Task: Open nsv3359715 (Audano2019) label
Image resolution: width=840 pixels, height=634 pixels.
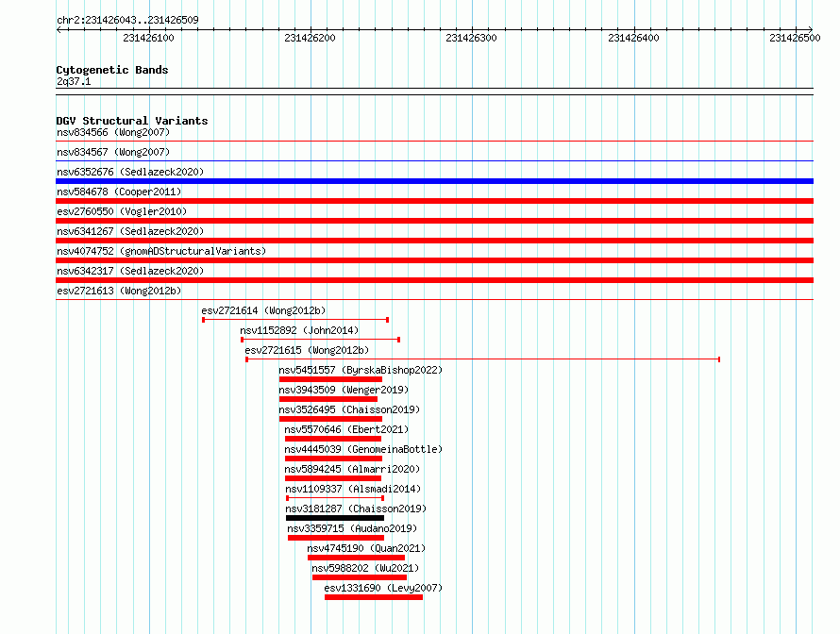Action: [352, 528]
